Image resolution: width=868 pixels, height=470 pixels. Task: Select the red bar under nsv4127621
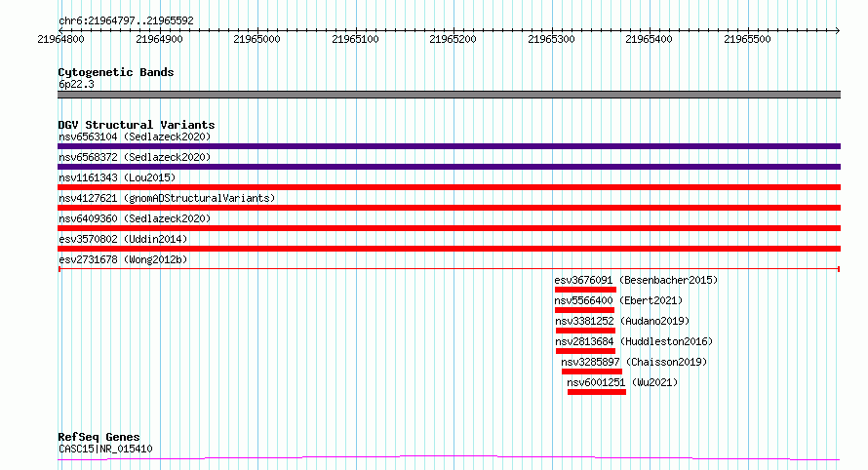tap(449, 208)
